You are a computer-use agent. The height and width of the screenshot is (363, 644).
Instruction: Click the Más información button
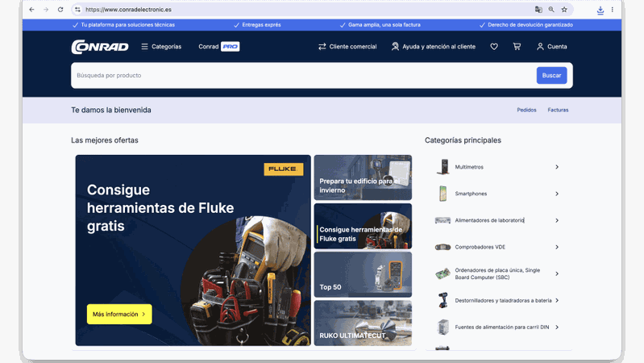(x=119, y=314)
